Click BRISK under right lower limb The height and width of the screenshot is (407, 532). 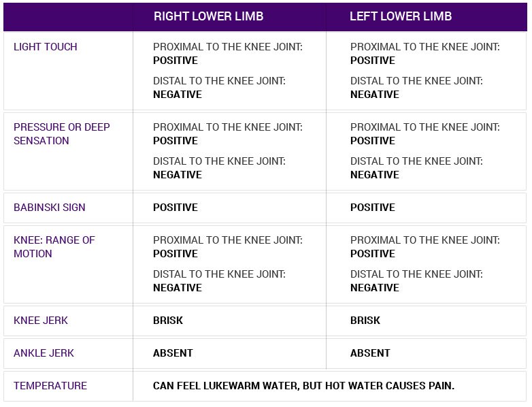168,321
